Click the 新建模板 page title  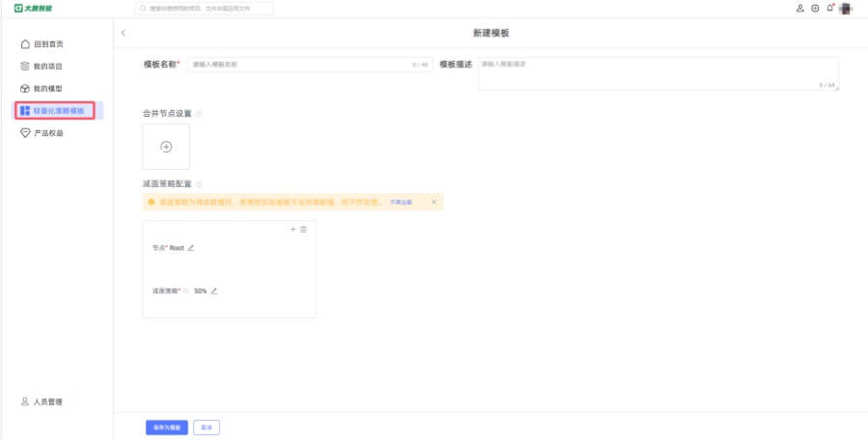coord(491,33)
